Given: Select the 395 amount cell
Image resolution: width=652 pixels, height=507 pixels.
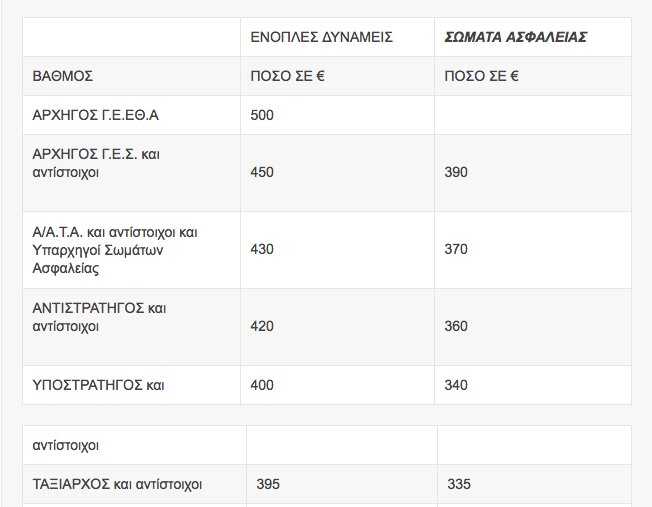Looking at the screenshot, I should tap(268, 485).
